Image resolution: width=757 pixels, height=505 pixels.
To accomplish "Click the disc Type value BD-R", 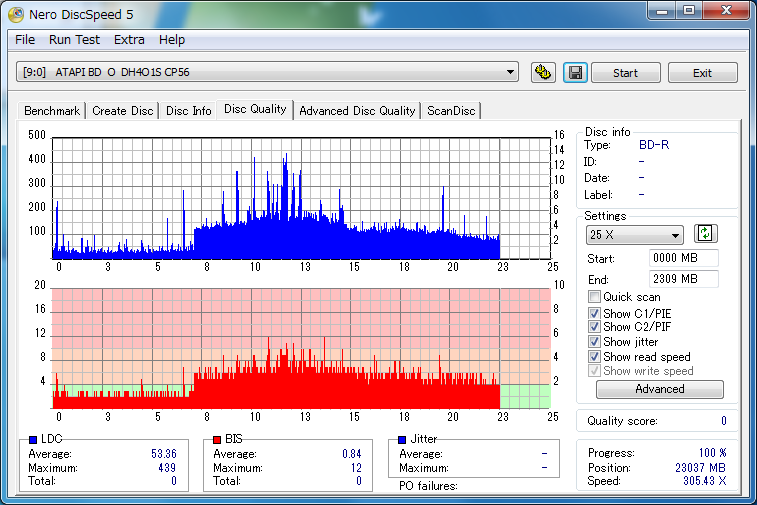I will [654, 145].
